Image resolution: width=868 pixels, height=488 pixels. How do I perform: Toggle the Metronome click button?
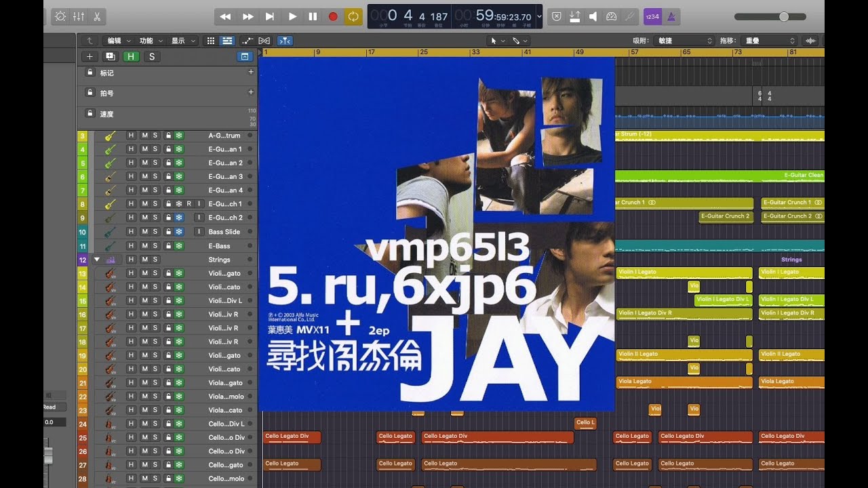click(x=671, y=16)
